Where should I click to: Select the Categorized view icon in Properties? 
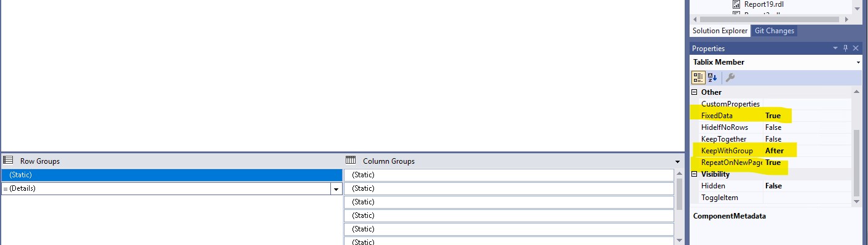pos(698,78)
